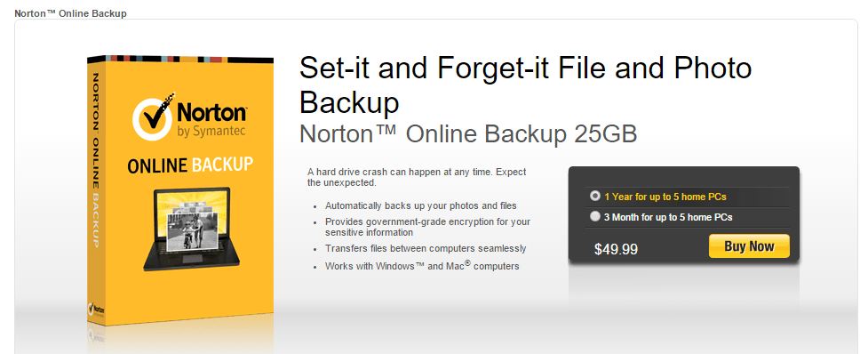Choose the '3 Month for up to 5 home PCs' label

(x=668, y=217)
